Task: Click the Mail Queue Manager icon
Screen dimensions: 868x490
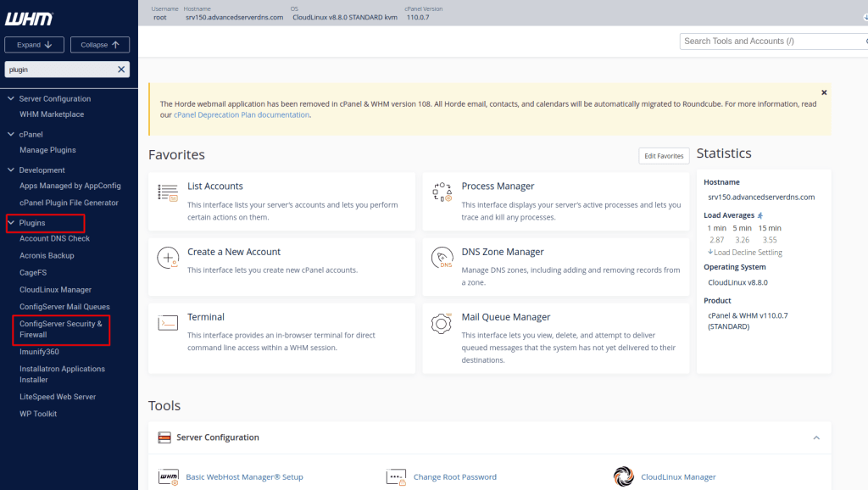Action: (441, 323)
